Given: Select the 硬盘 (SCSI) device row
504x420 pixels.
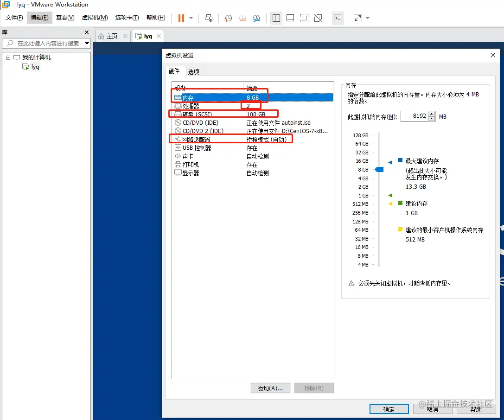Looking at the screenshot, I should tap(253, 114).
